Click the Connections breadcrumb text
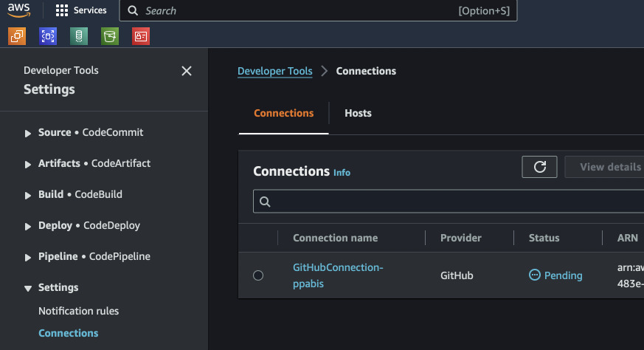 tap(366, 71)
